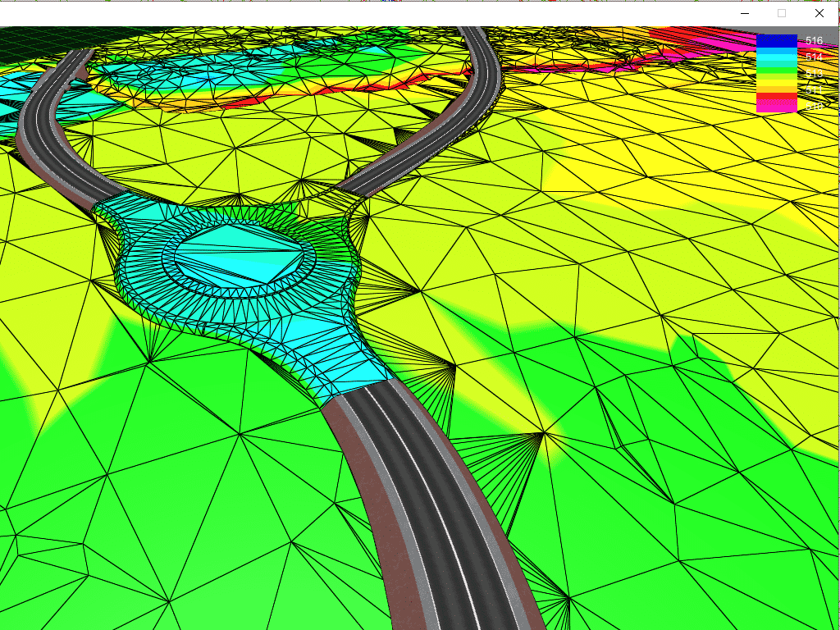The image size is (840, 630).
Task: Minimize the 3D viewer window
Action: point(744,13)
